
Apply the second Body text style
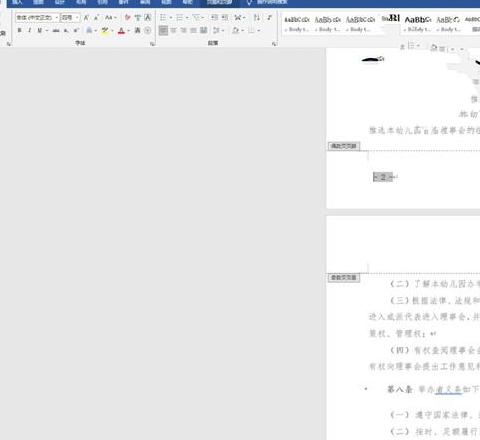[328, 24]
